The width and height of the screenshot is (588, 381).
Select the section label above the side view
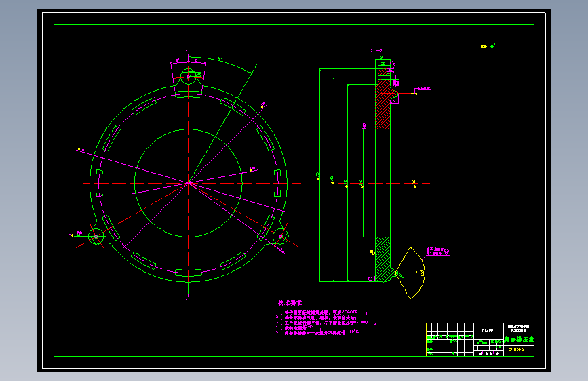pyautogui.click(x=376, y=50)
